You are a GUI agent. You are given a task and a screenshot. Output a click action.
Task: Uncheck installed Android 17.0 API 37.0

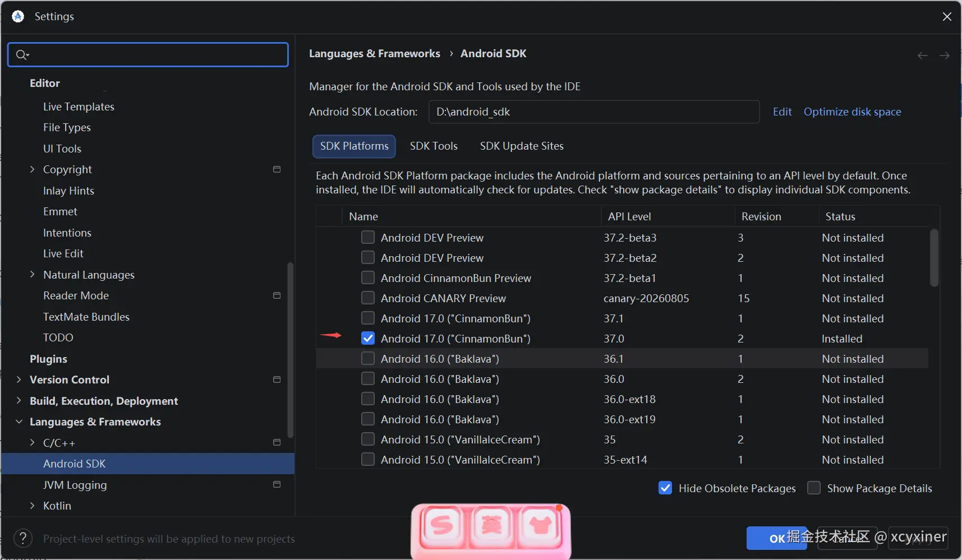[368, 338]
